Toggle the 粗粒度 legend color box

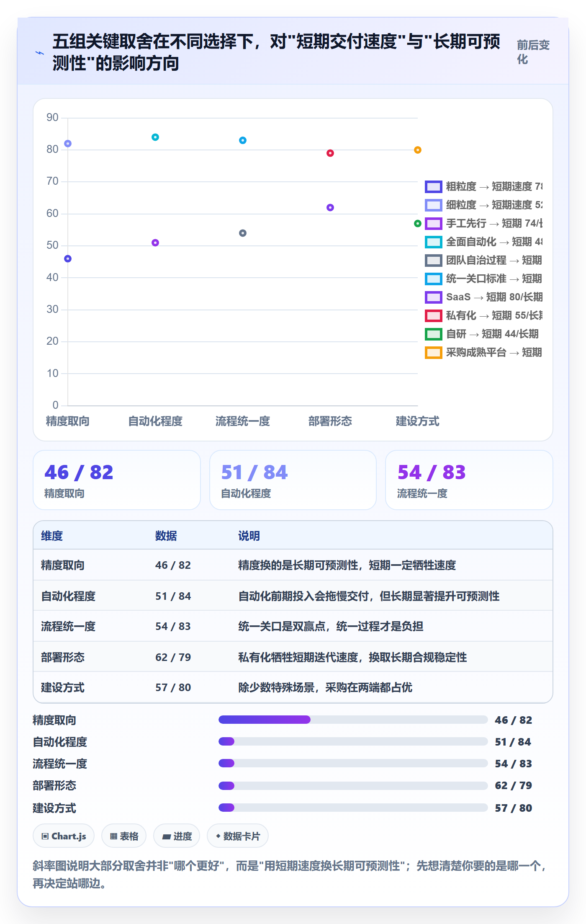tap(433, 186)
